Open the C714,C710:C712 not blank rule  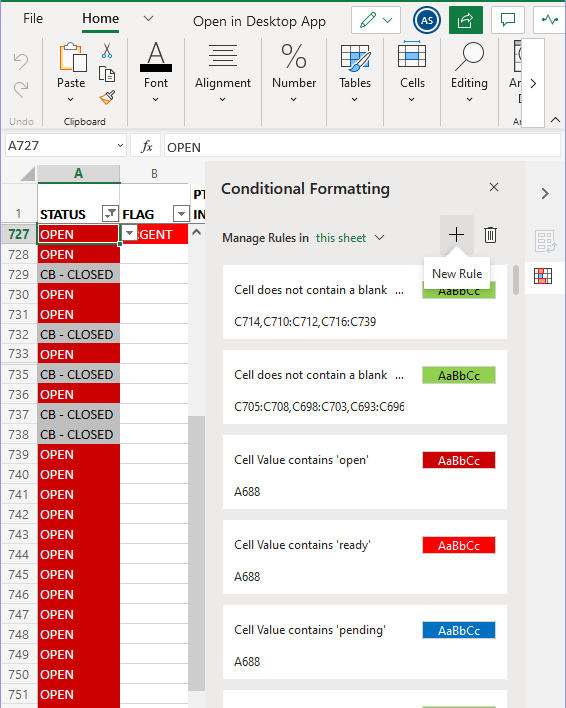click(x=365, y=302)
